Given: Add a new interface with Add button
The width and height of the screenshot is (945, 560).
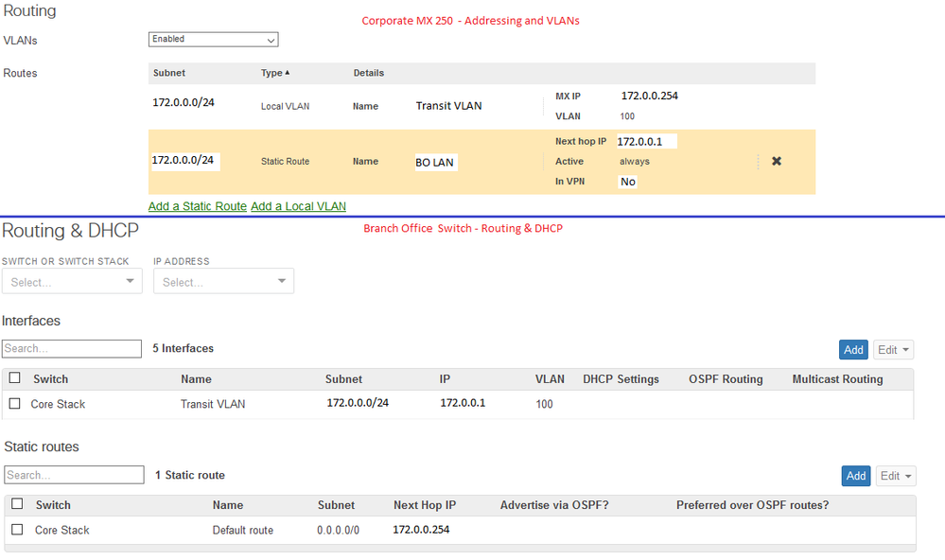Looking at the screenshot, I should tap(853, 350).
